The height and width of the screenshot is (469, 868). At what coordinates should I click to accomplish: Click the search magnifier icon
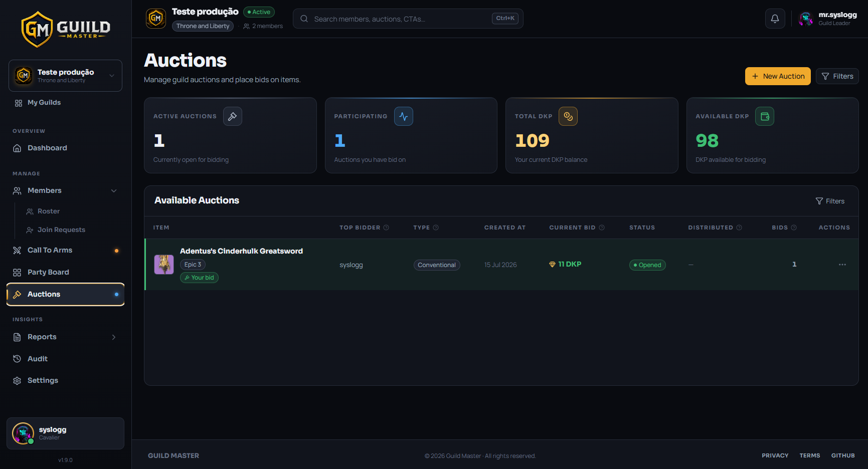pyautogui.click(x=304, y=19)
